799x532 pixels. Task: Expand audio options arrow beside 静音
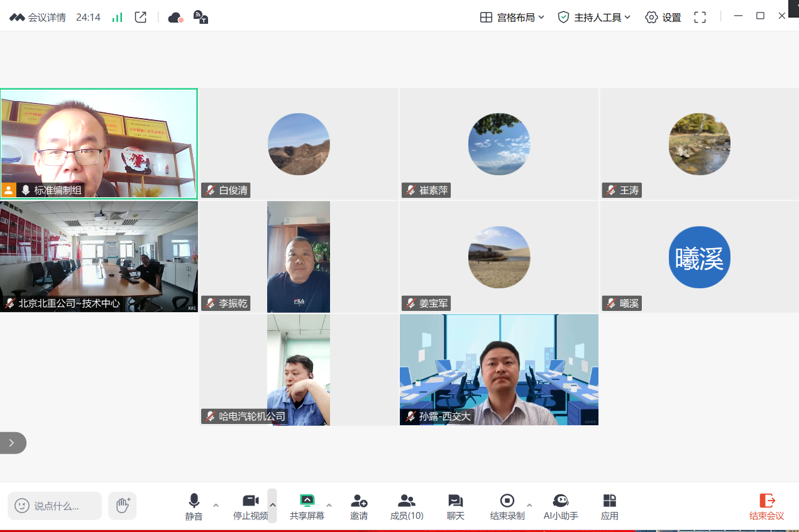(x=216, y=505)
